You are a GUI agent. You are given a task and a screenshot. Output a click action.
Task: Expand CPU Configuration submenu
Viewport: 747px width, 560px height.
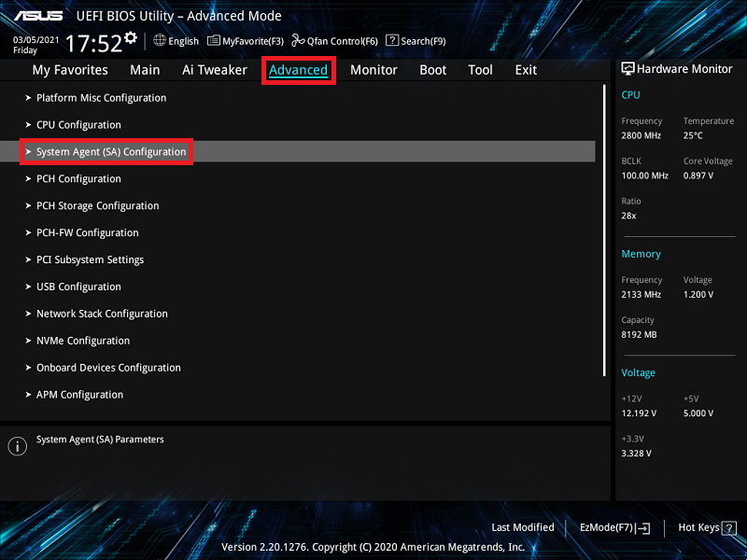click(78, 125)
